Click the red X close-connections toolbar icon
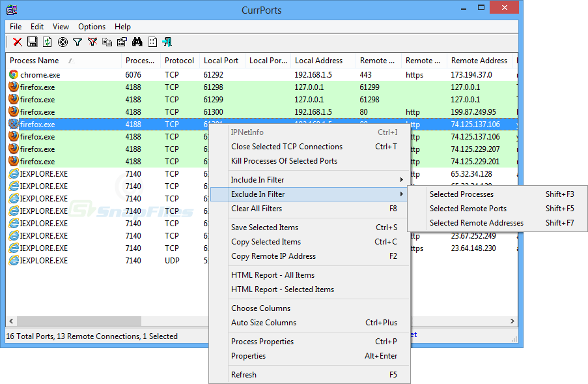588x384 pixels. pos(17,42)
